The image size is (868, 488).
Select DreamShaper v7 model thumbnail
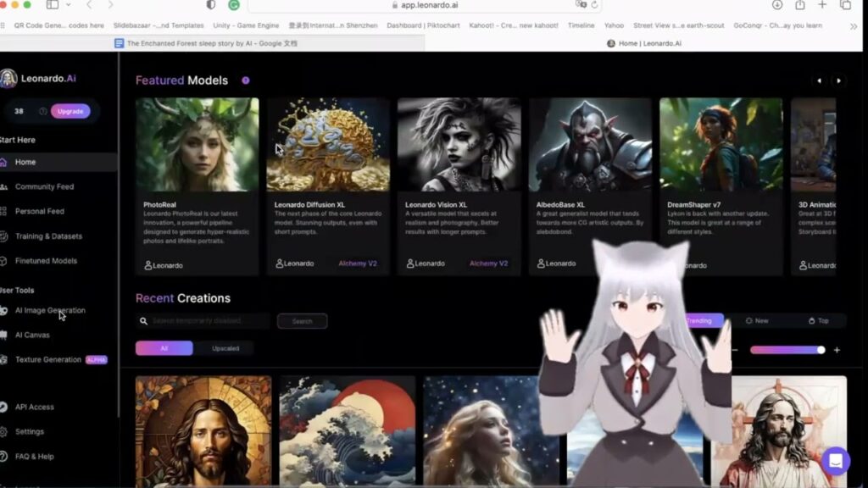[x=721, y=145]
